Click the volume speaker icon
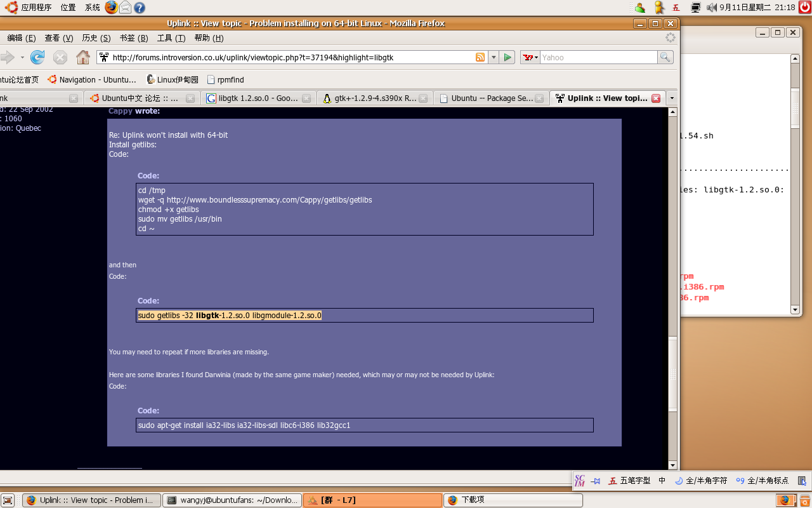The image size is (812, 508). pyautogui.click(x=711, y=8)
